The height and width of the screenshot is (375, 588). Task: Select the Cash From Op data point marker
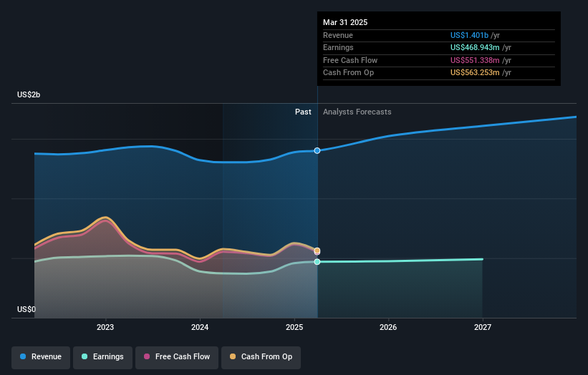pyautogui.click(x=317, y=250)
